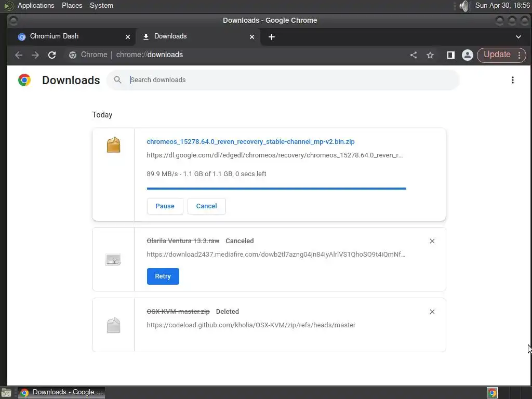Click the OSX-KVM-master.zip filename
The width and height of the screenshot is (532, 399).
tap(178, 312)
